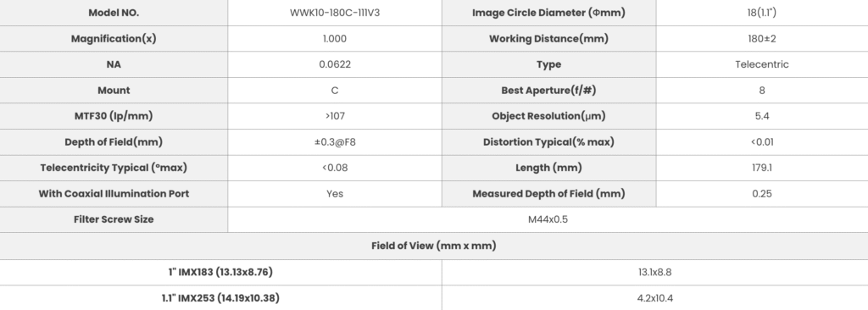Click the Magnification(x) label
This screenshot has width=868, height=310.
point(114,39)
